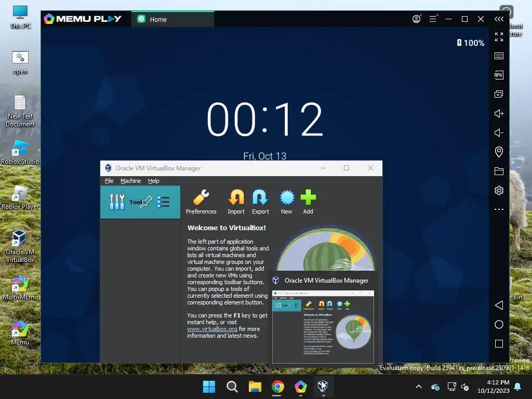Open MEmu settings gear
532x399 pixels.
499,190
